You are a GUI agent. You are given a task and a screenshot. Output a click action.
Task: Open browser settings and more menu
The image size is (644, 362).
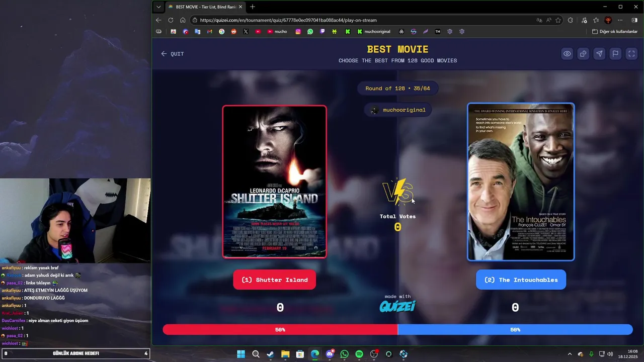(x=620, y=20)
